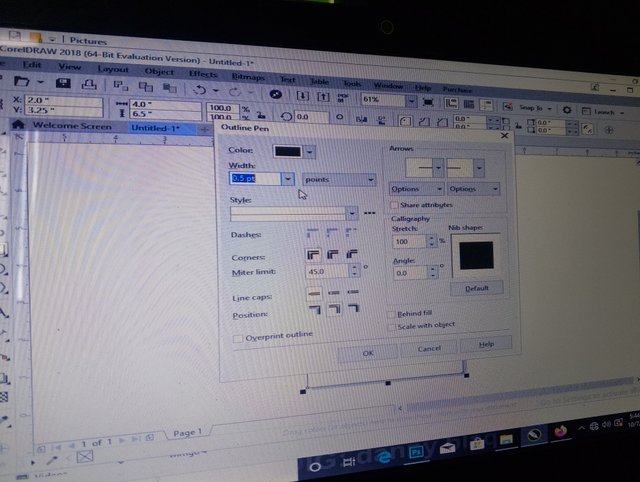640x482 pixels.
Task: Click the Import down-arrow icon
Action: (302, 96)
